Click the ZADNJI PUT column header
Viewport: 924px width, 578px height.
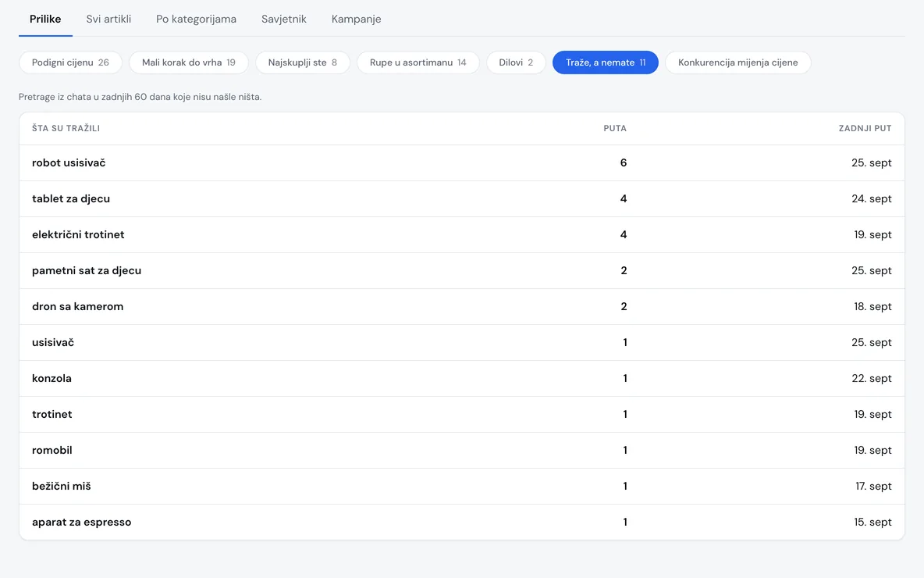click(865, 128)
